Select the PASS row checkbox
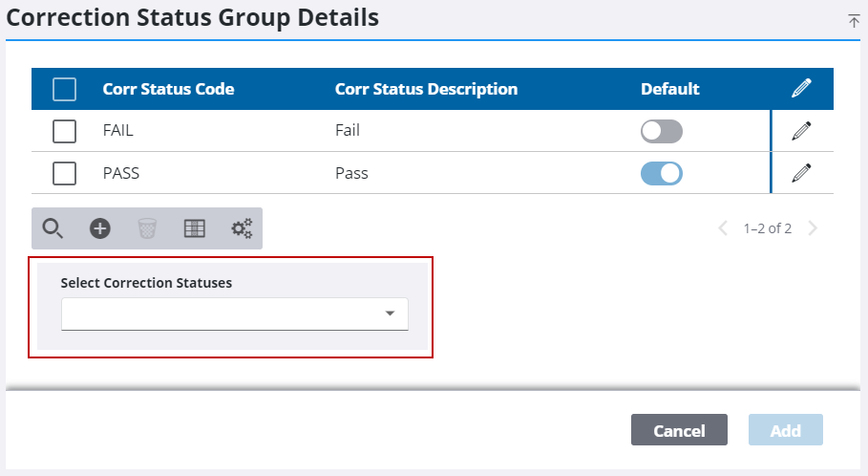Viewport: 868px width, 476px height. coord(64,173)
